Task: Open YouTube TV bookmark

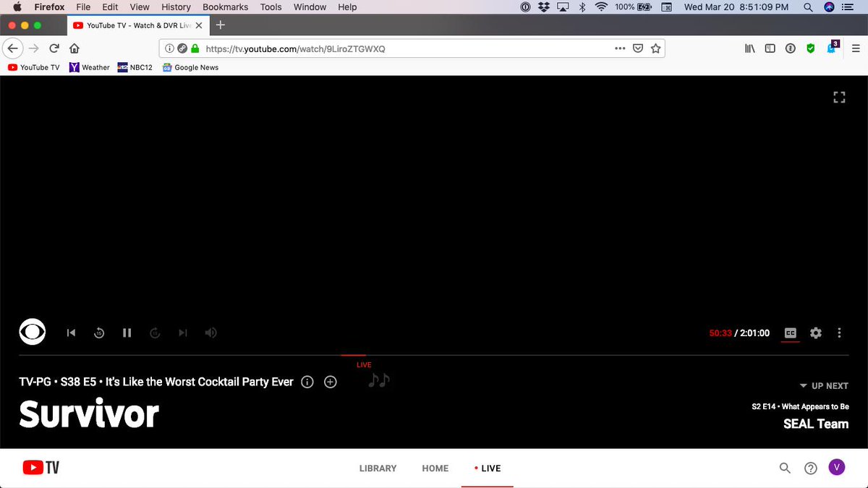Action: click(x=33, y=67)
